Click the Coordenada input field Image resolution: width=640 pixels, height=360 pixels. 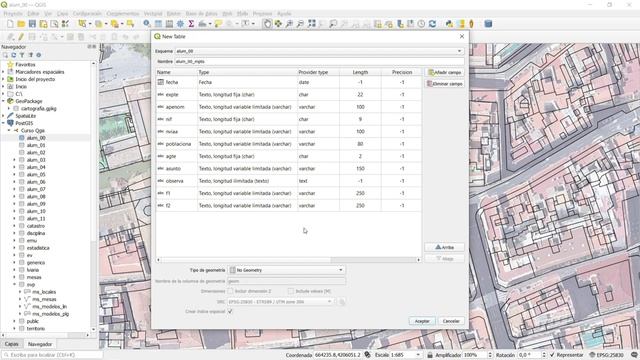click(x=338, y=355)
